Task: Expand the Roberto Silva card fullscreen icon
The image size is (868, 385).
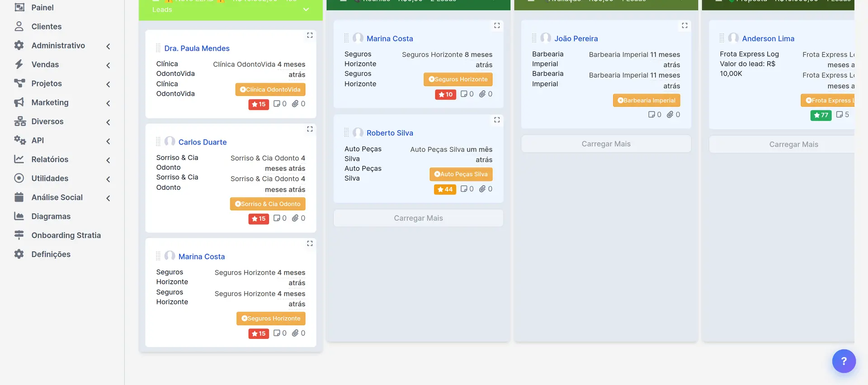Action: click(497, 120)
